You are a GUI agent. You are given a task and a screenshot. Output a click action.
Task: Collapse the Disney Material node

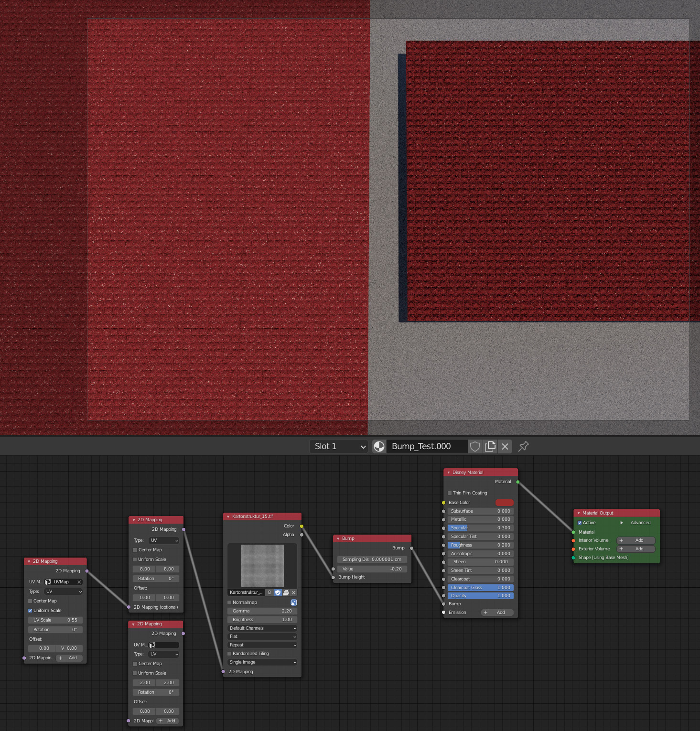point(449,473)
